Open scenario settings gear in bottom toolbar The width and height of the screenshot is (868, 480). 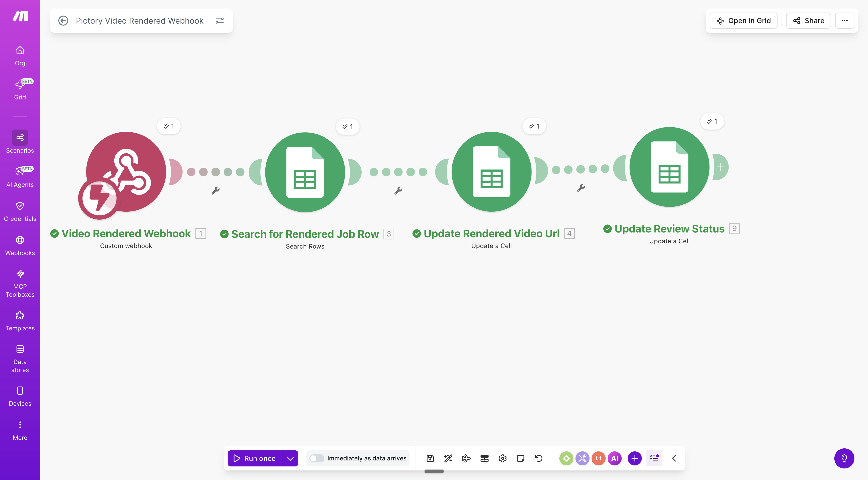[x=502, y=458]
